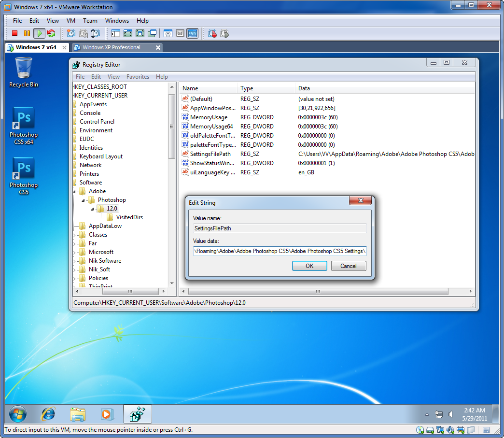Suspend the virtual machine with the pause icon
This screenshot has height=438, width=504.
(x=27, y=33)
